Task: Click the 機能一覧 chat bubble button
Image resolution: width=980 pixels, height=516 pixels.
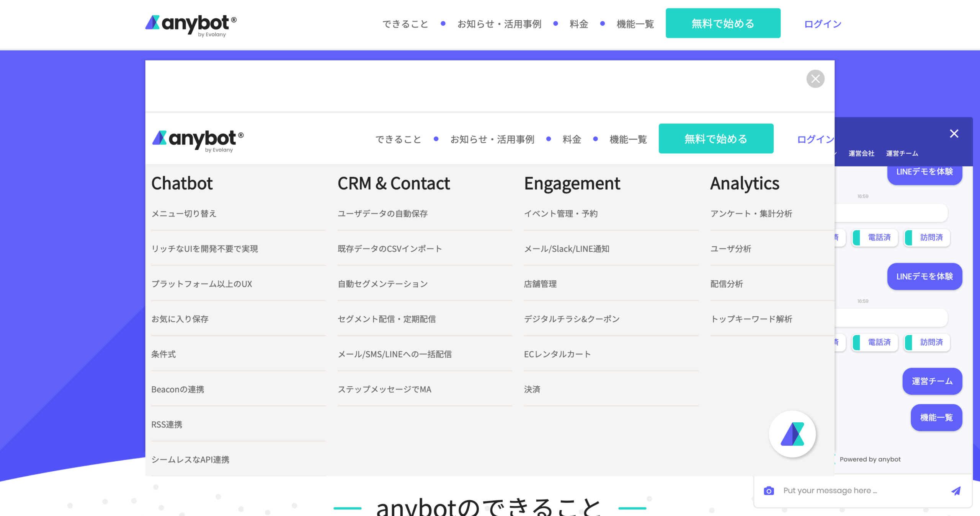Action: coord(936,417)
